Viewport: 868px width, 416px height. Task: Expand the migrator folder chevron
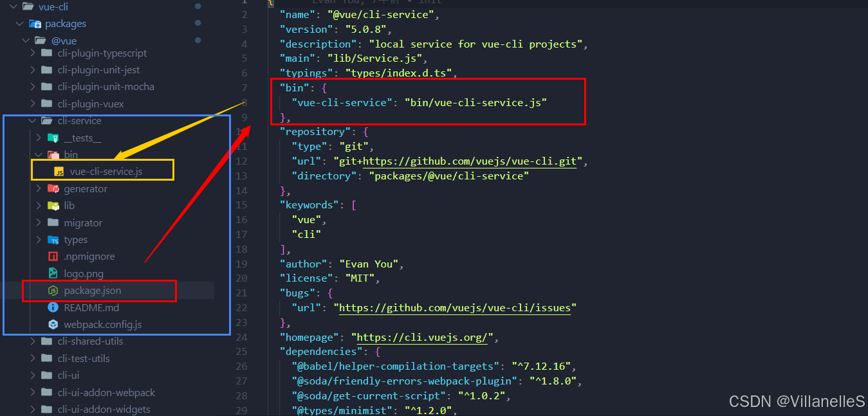pyautogui.click(x=39, y=222)
